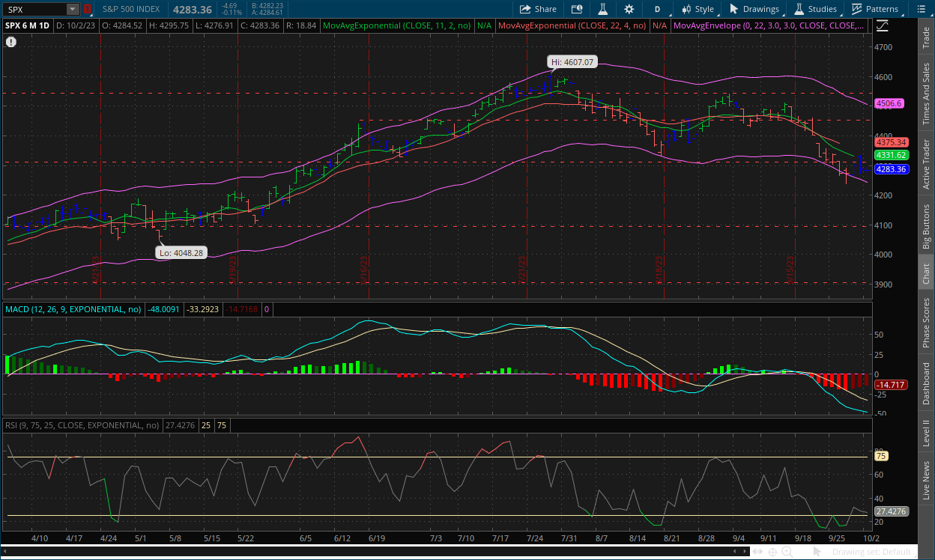Open the flask (thinkLog) icon

pyautogui.click(x=602, y=9)
